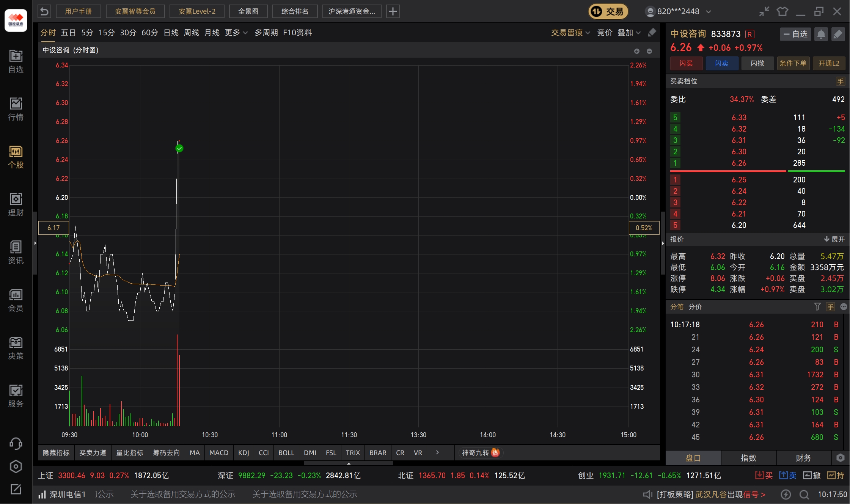Click the green trade marker on price line
850x504 pixels.
[179, 148]
